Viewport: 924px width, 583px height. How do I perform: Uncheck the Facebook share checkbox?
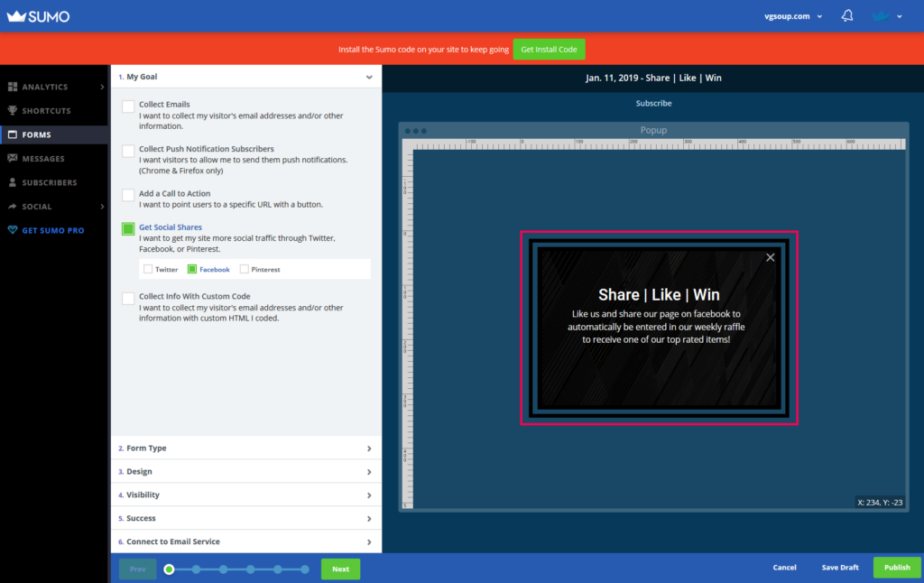click(192, 269)
